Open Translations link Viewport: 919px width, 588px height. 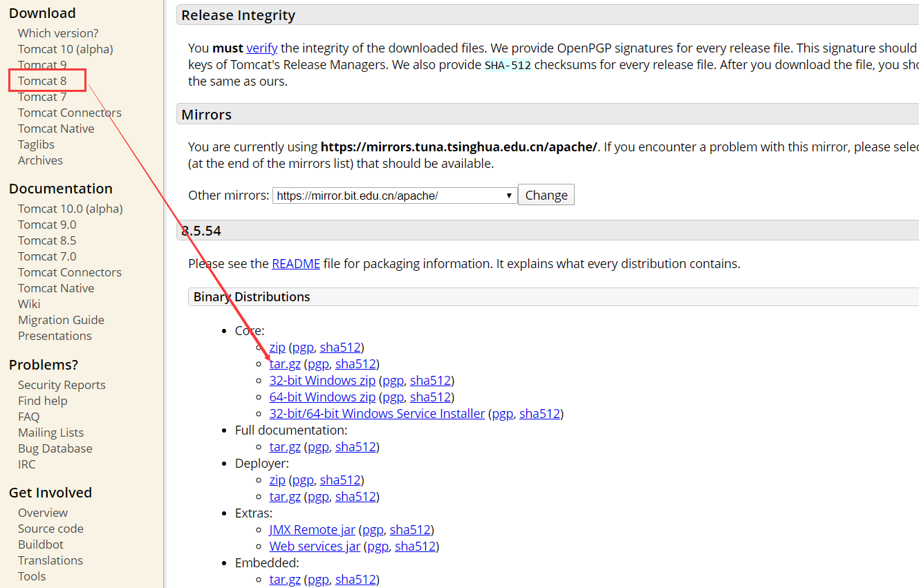point(50,560)
